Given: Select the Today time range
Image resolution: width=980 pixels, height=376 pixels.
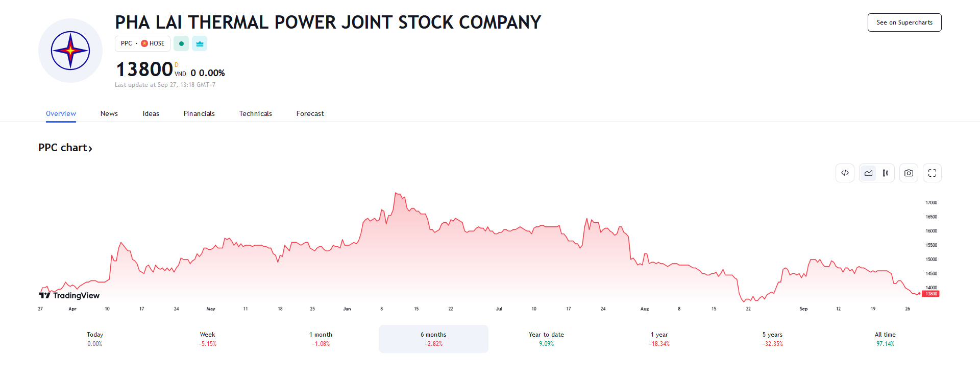Looking at the screenshot, I should point(94,339).
